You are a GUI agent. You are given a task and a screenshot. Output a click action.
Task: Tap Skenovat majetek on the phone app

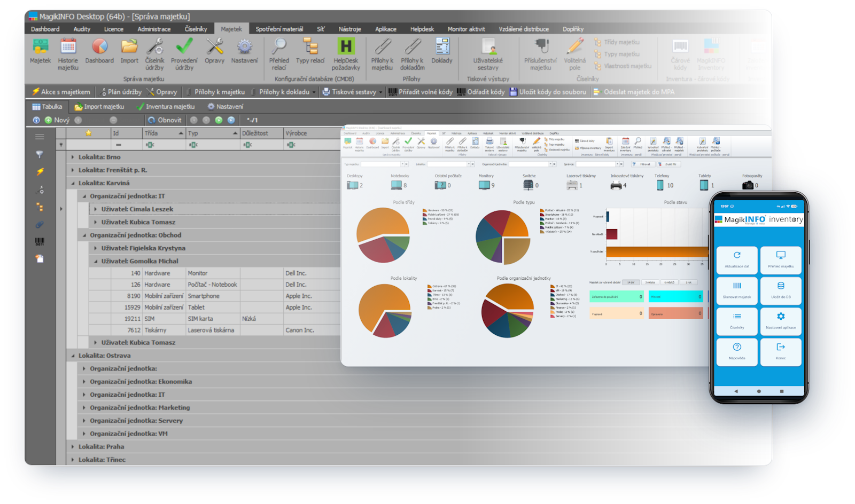[x=737, y=290]
